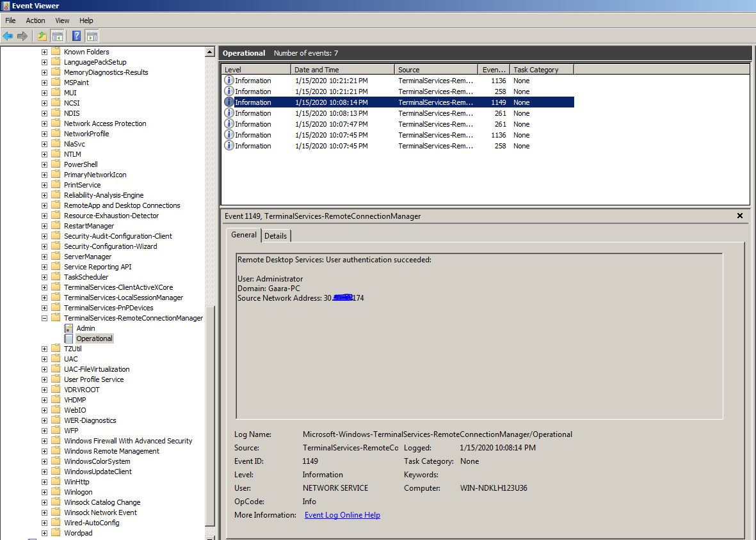Expand the Windows Firewall With Advanced Security node
The width and height of the screenshot is (756, 540).
(x=44, y=441)
